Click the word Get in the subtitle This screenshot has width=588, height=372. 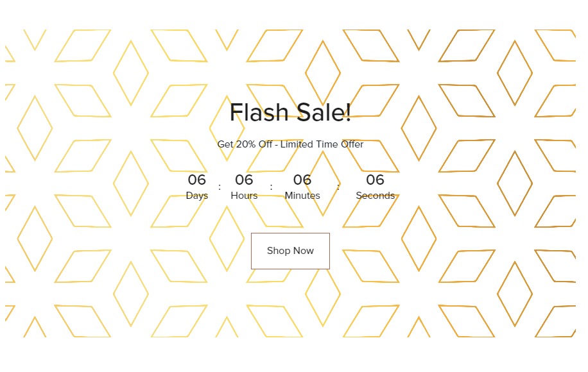point(225,144)
